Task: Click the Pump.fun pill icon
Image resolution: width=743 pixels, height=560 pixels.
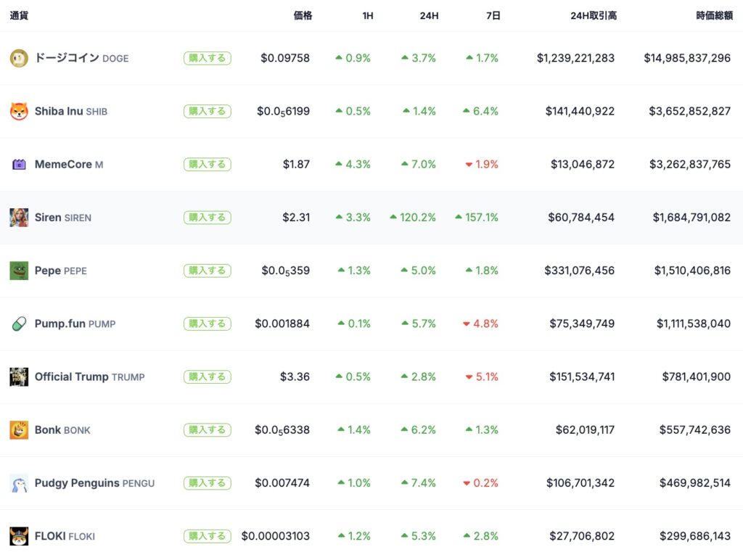Action: pyautogui.click(x=19, y=324)
